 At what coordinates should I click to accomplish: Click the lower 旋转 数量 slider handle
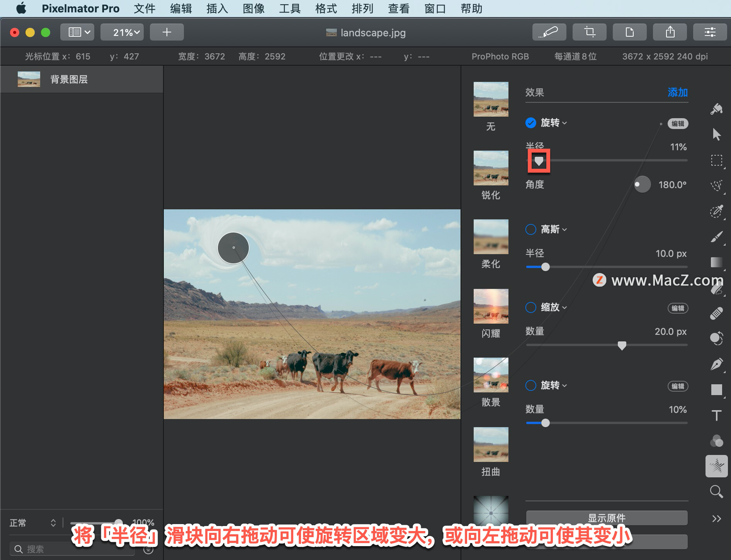point(545,423)
